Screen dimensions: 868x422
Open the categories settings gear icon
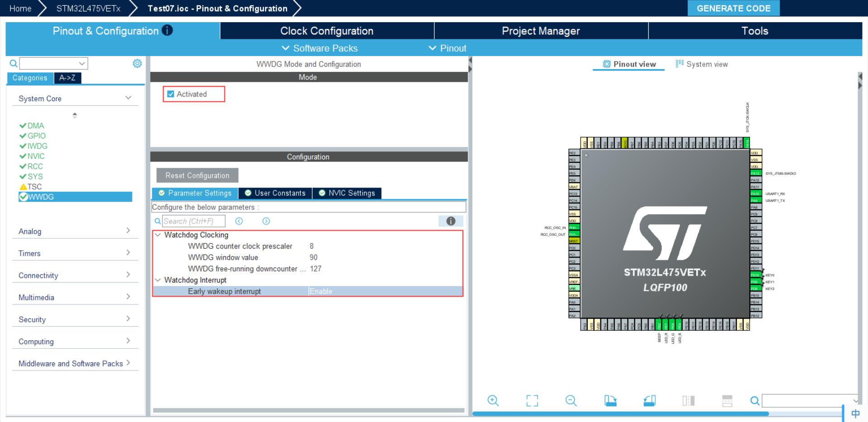click(x=137, y=64)
